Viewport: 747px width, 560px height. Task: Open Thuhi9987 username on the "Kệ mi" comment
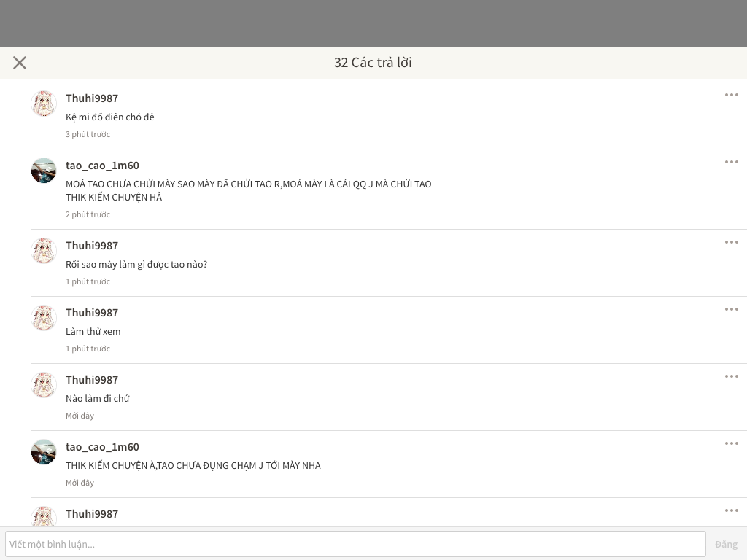(x=92, y=98)
